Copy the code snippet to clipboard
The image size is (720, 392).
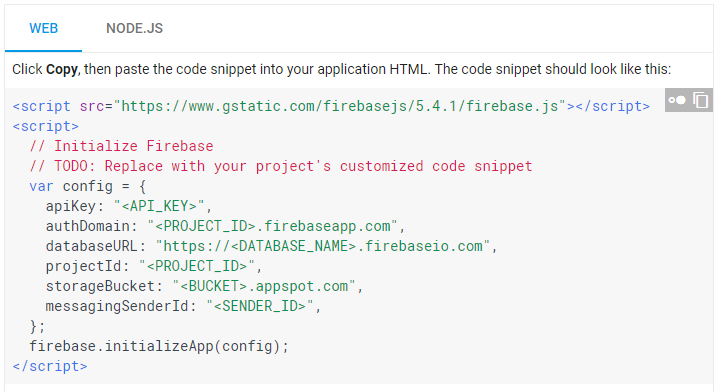tap(701, 100)
